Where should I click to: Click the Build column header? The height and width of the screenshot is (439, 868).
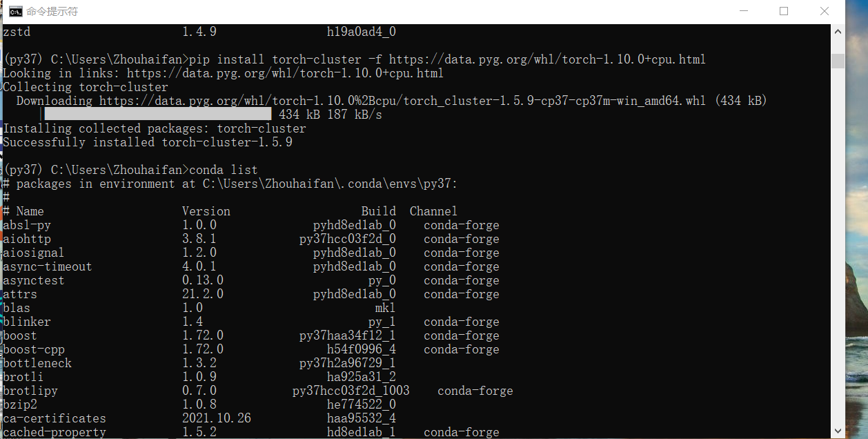click(x=378, y=211)
